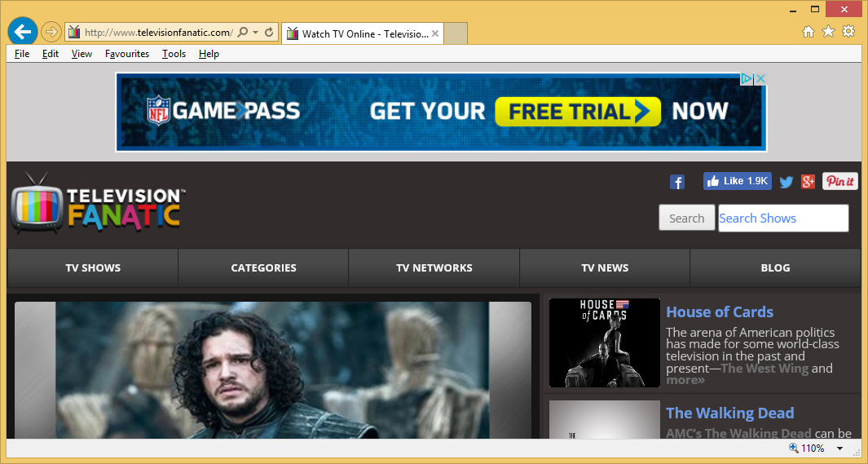Focus the Search Shows input field
This screenshot has height=464, width=868.
(783, 219)
